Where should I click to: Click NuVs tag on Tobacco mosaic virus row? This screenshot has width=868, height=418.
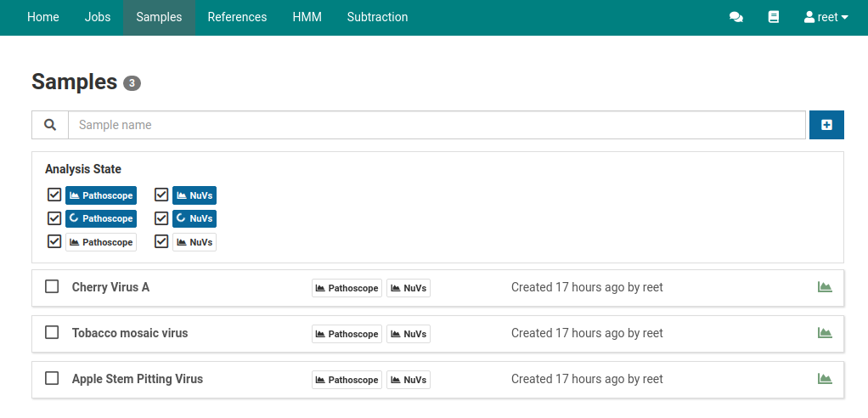coord(409,334)
